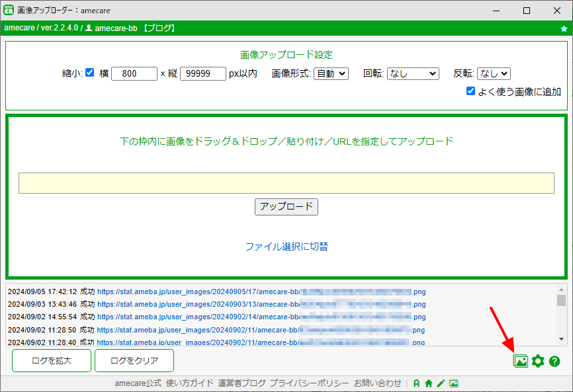Open the image gallery icon beside the gear

click(520, 362)
